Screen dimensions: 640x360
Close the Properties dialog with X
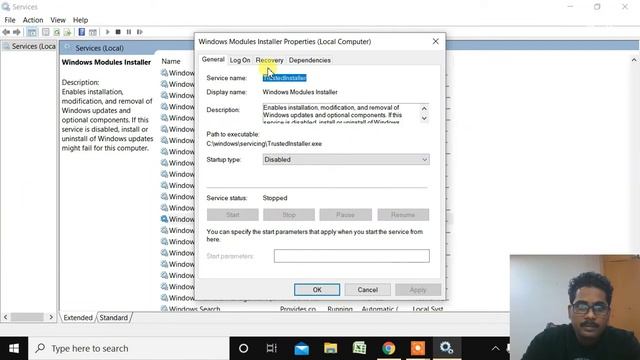[436, 41]
